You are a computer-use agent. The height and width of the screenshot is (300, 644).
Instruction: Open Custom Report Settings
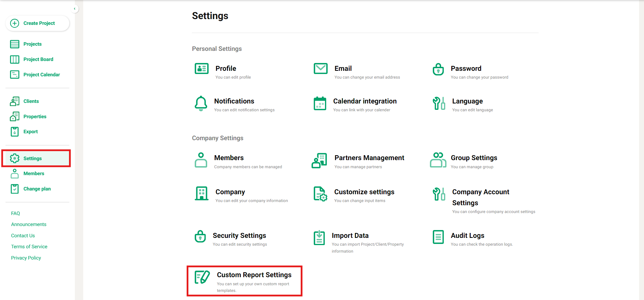pyautogui.click(x=254, y=275)
